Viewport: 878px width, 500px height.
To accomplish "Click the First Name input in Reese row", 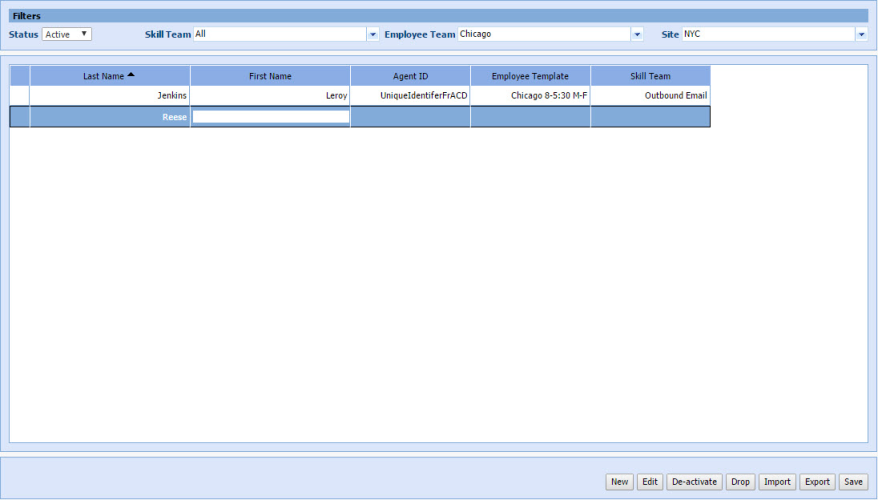I will click(x=271, y=117).
